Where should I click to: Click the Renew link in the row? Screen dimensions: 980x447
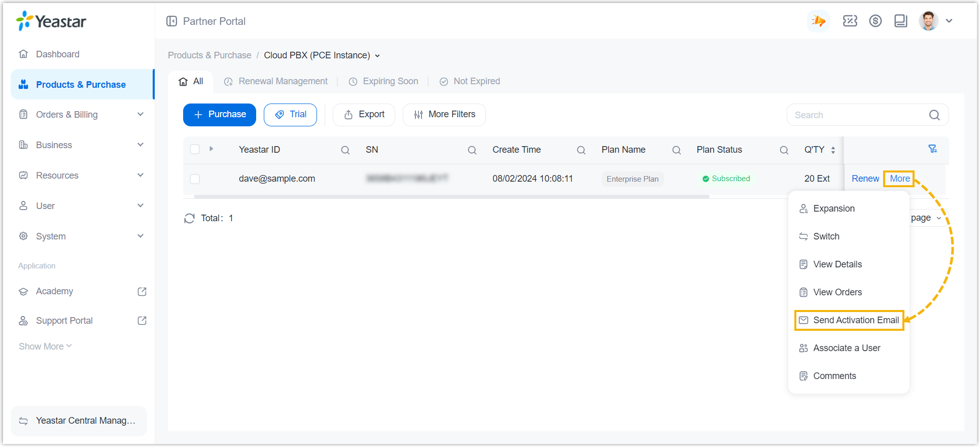865,179
